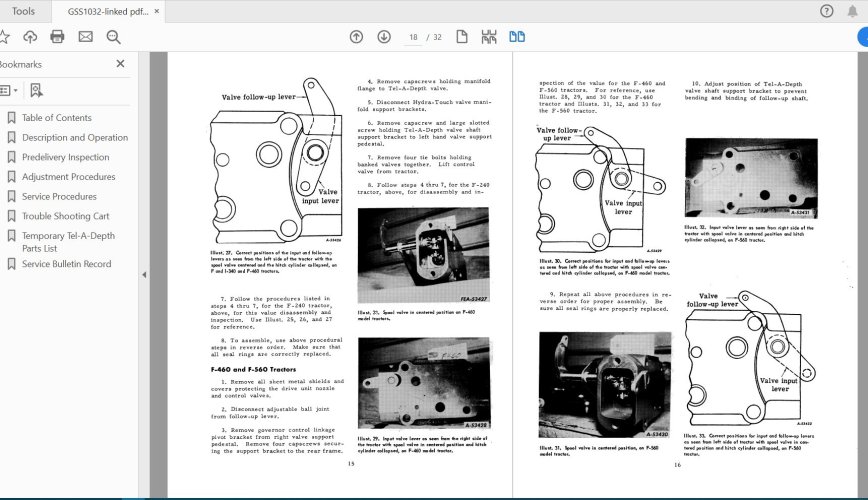Go to next page with down arrow
Image resolution: width=868 pixels, height=500 pixels.
coord(384,37)
